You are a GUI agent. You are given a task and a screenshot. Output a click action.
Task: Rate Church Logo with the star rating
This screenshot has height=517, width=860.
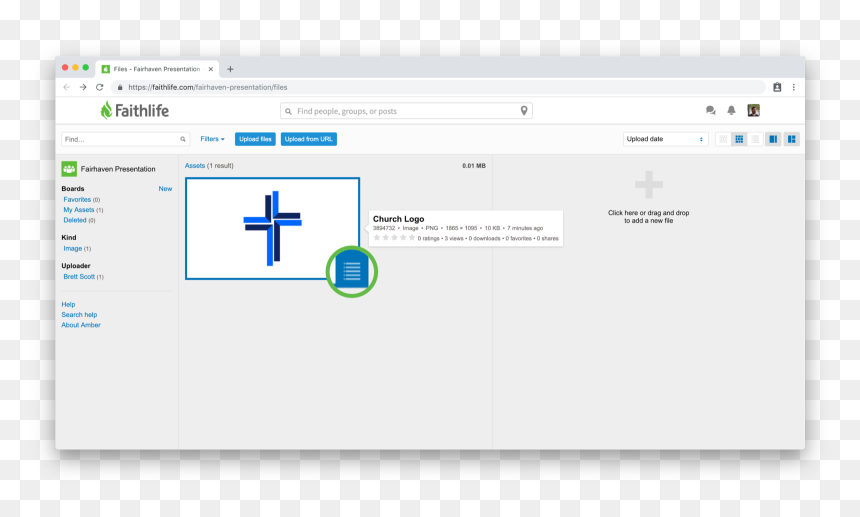[x=394, y=238]
